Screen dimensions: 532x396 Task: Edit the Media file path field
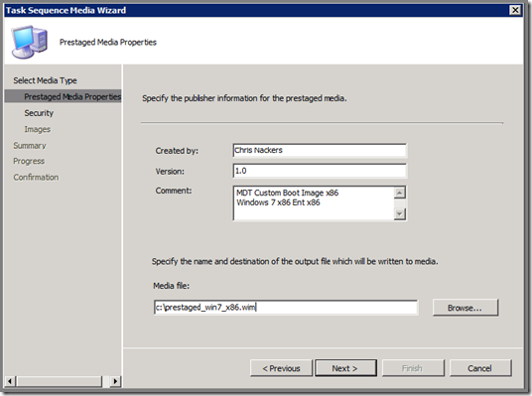tap(286, 308)
